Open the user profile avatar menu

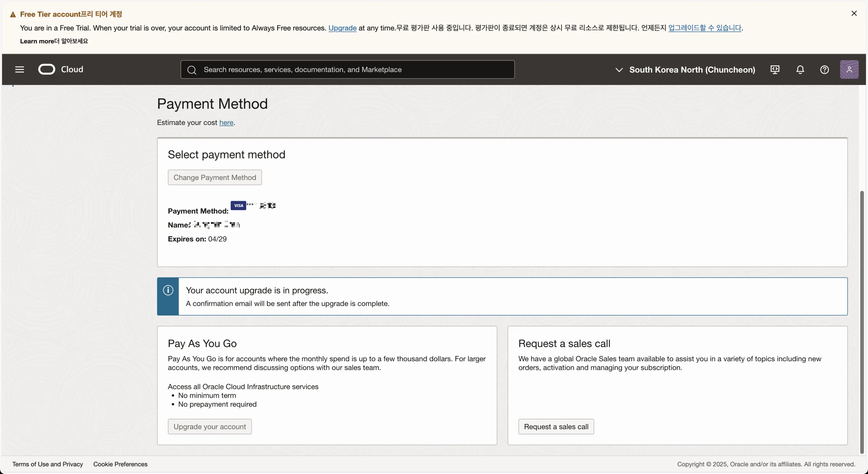[x=849, y=69]
